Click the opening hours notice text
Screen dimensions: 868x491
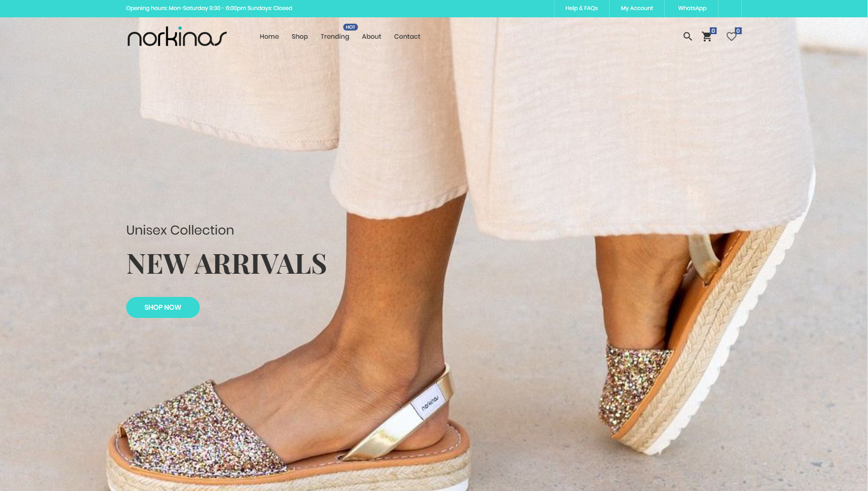209,8
